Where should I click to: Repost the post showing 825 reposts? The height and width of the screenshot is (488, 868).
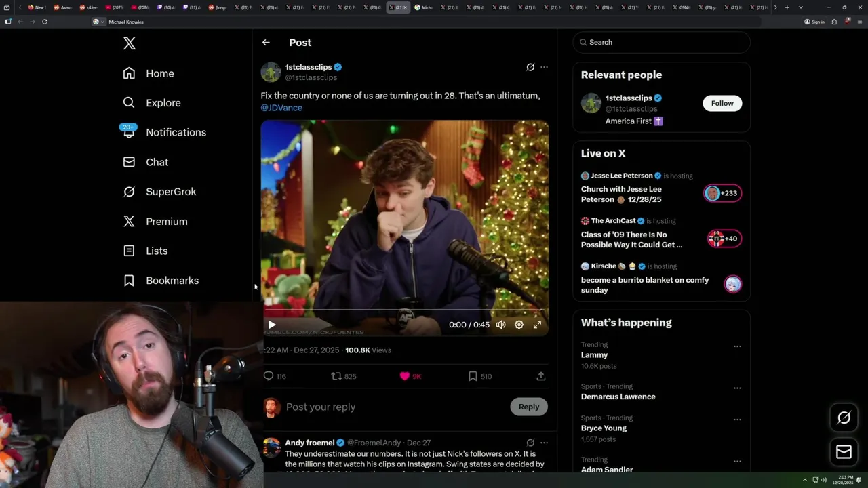point(343,376)
